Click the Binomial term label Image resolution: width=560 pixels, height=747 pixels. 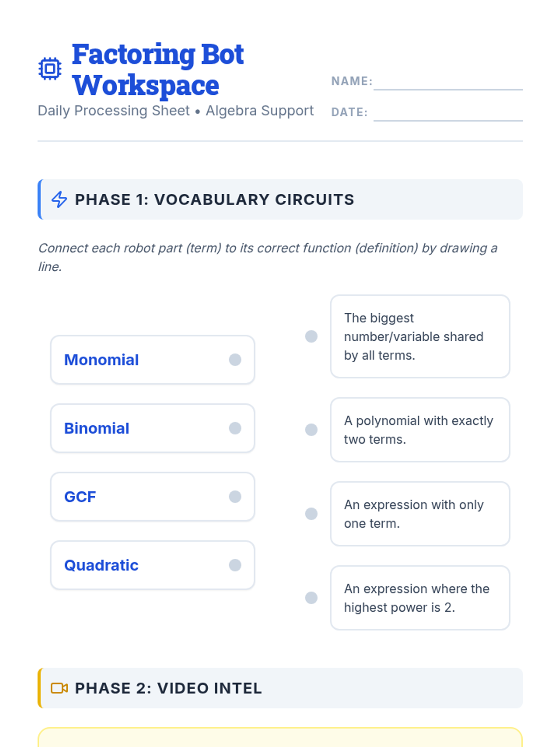pyautogui.click(x=97, y=429)
